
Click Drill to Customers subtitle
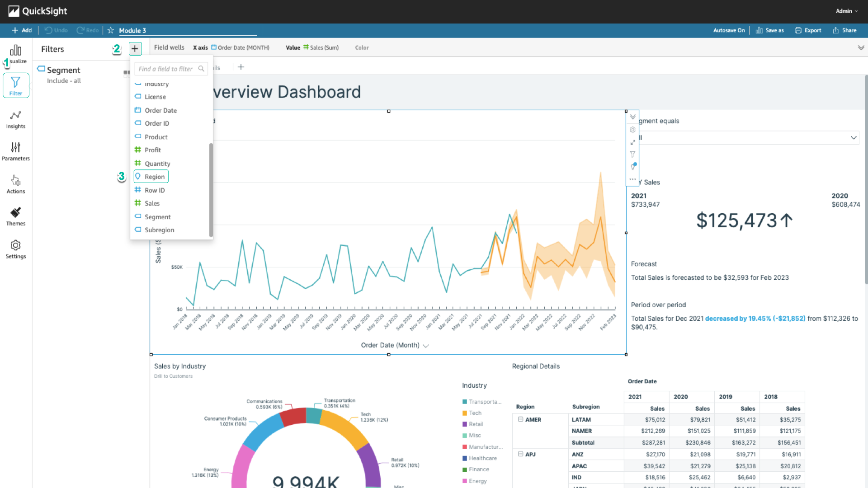(x=173, y=376)
